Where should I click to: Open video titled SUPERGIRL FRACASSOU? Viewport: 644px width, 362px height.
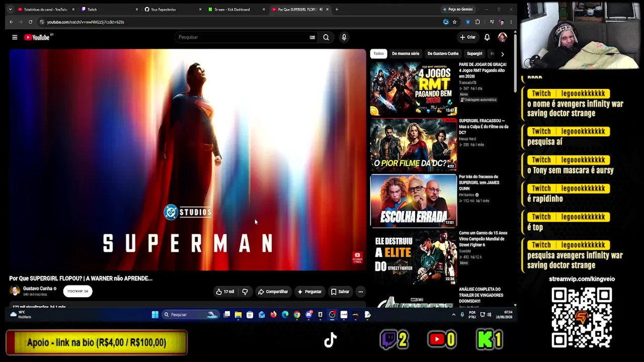484,127
